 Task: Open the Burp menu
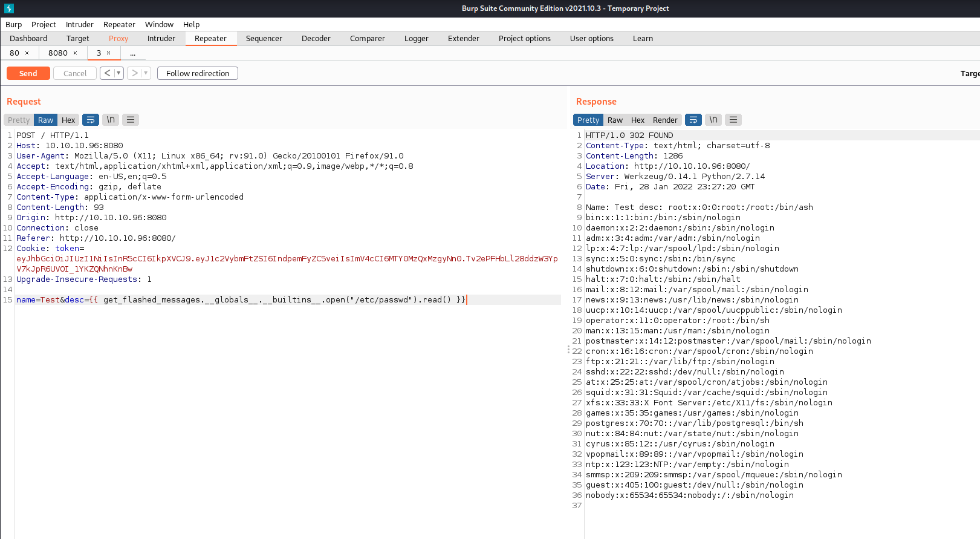14,24
